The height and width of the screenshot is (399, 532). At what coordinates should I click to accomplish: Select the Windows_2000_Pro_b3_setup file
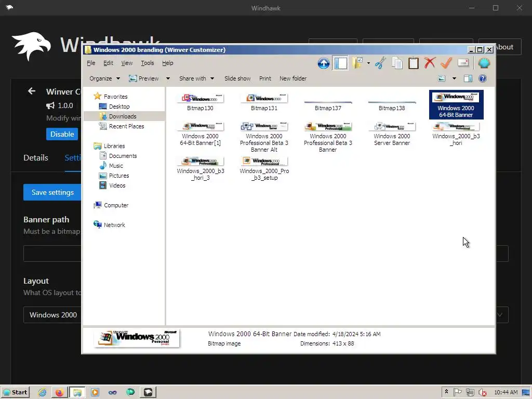(x=264, y=169)
